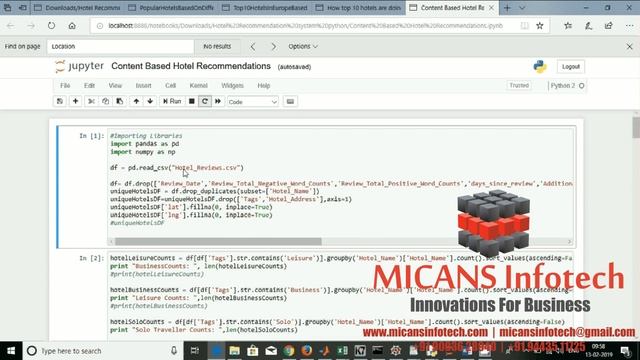Screen dimensions: 640x360
Task: Move selected cell up arrow
Action: tap(136, 101)
